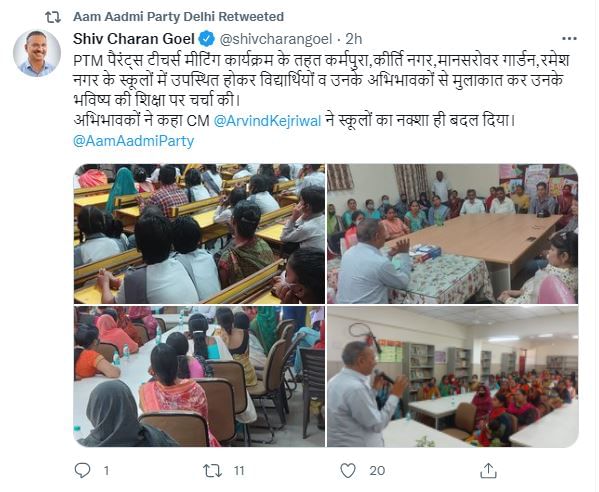Open Aam Aadmi Party Delhi Retweeted label
This screenshot has width=599, height=492.
178,17
